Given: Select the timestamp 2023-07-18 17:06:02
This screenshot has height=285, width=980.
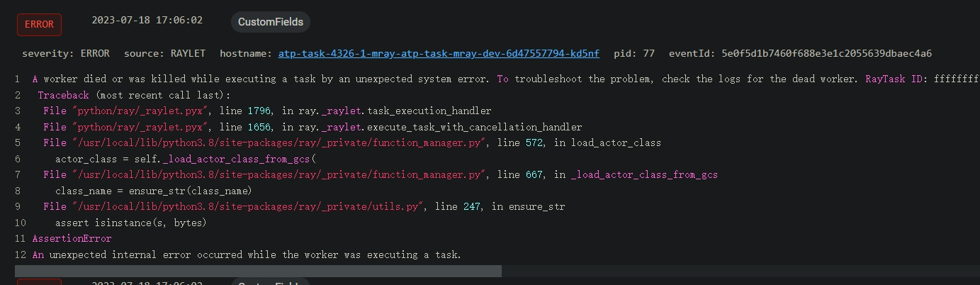Looking at the screenshot, I should pyautogui.click(x=147, y=21).
